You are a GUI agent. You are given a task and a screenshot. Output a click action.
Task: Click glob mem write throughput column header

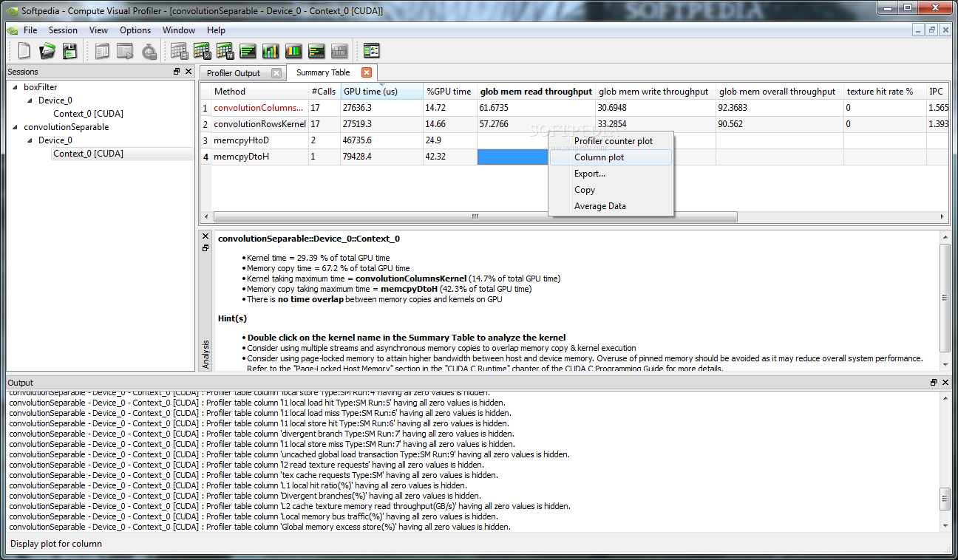tap(655, 92)
